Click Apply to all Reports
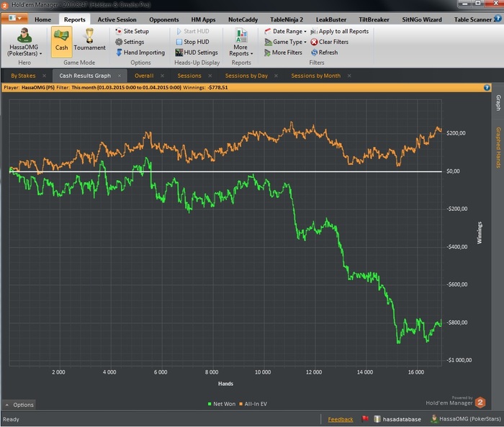Screen dimensions: 504x427 pos(339,31)
